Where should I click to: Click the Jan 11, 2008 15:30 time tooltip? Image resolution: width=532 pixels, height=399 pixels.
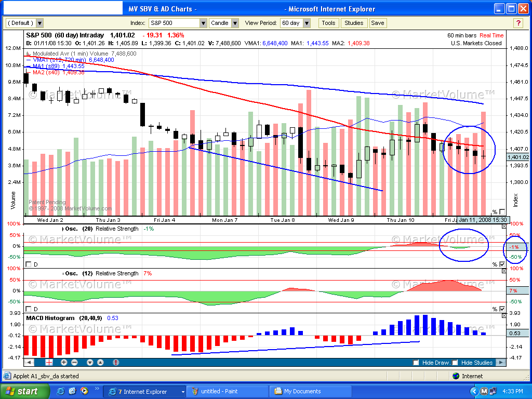(482, 220)
